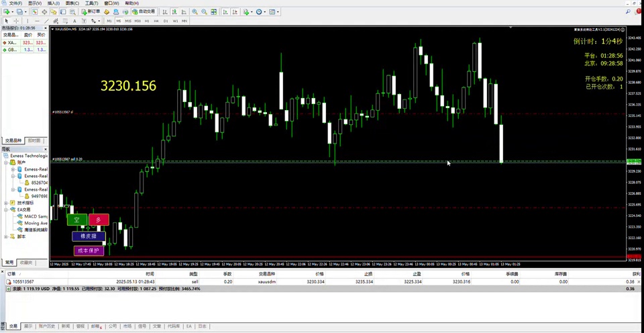The height and width of the screenshot is (333, 644).
Task: Open the profiles icon in toolbar
Action: point(19,12)
